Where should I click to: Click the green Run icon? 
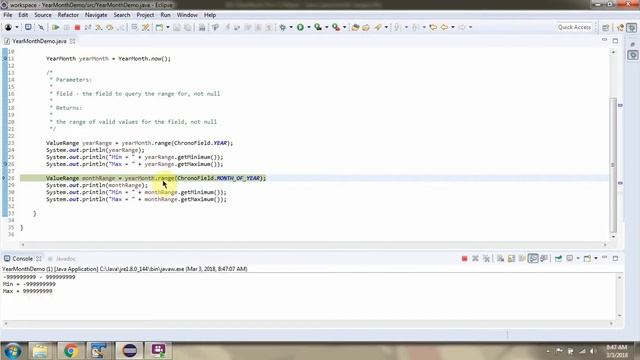pos(300,27)
